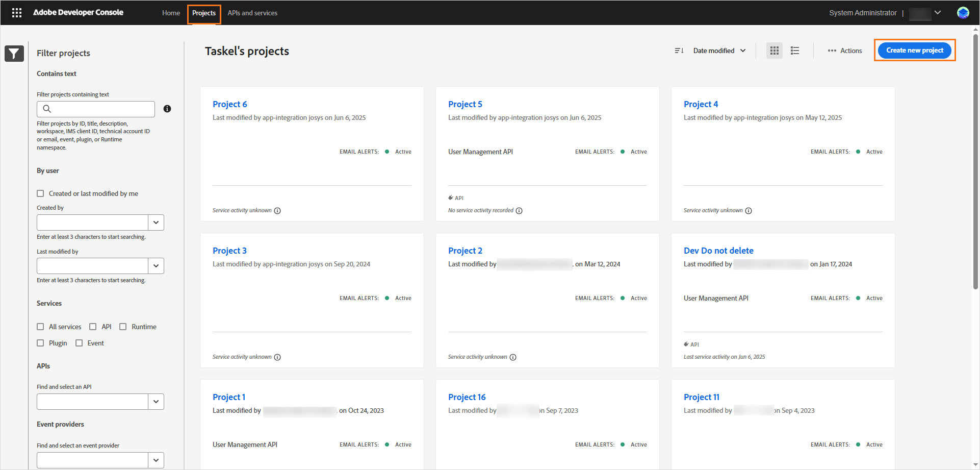Open the user profile avatar

click(963, 13)
